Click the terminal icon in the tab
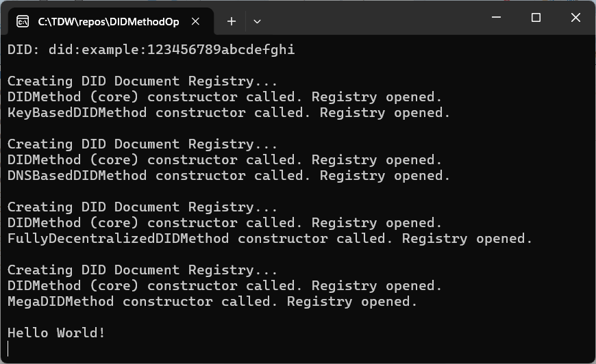Image resolution: width=596 pixels, height=364 pixels. click(x=23, y=21)
